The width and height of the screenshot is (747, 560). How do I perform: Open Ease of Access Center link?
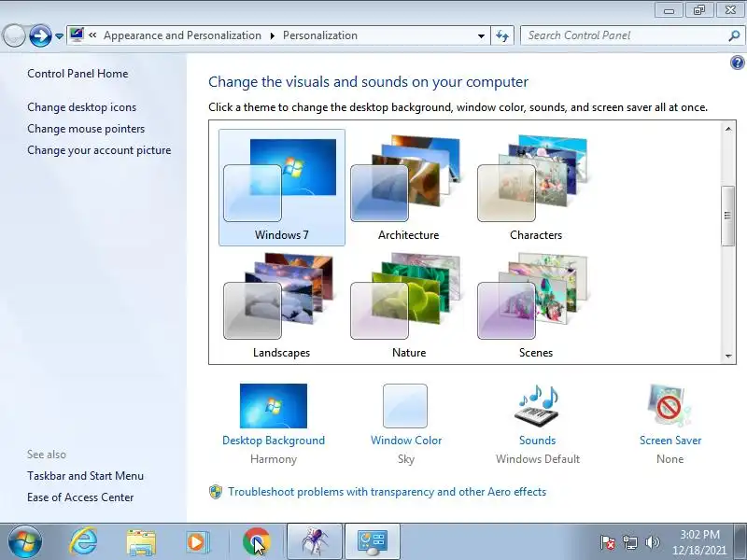click(x=80, y=497)
